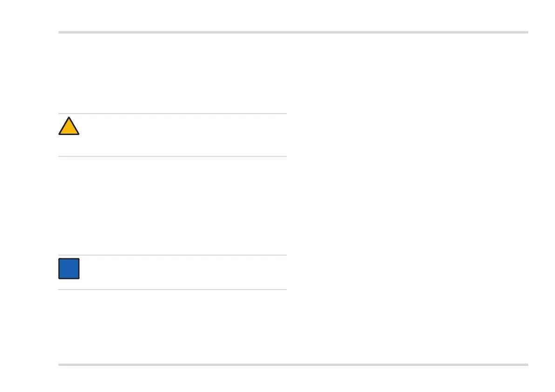Click blank space between warning and note boxes

tap(172, 205)
